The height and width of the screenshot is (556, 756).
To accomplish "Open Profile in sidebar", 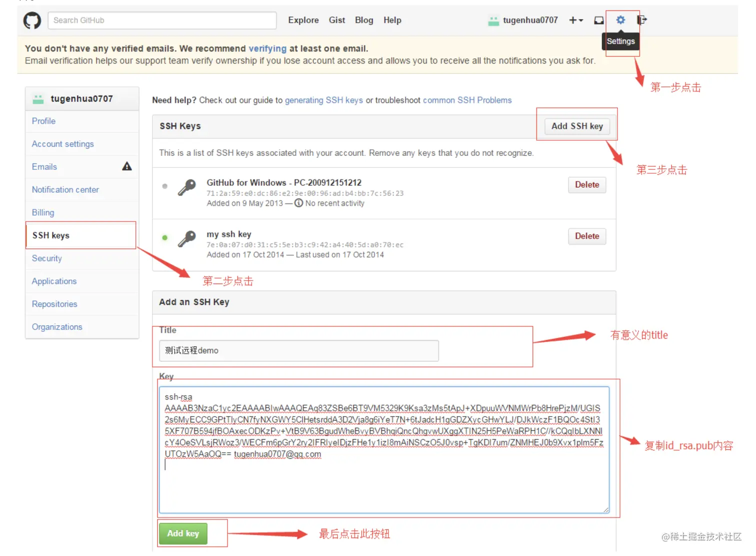I will click(x=82, y=121).
